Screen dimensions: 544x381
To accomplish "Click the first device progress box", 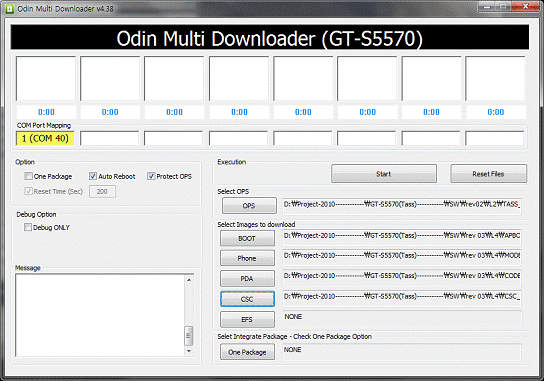I will pos(46,79).
